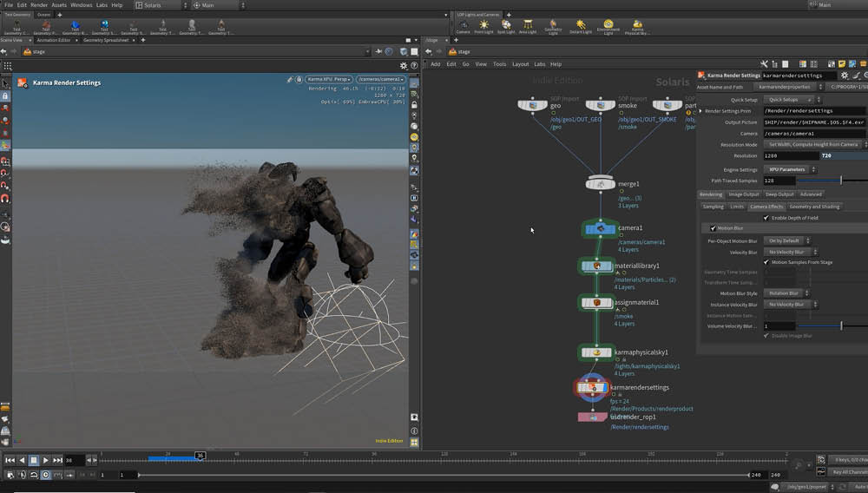Open the Image Output tab

tap(745, 194)
